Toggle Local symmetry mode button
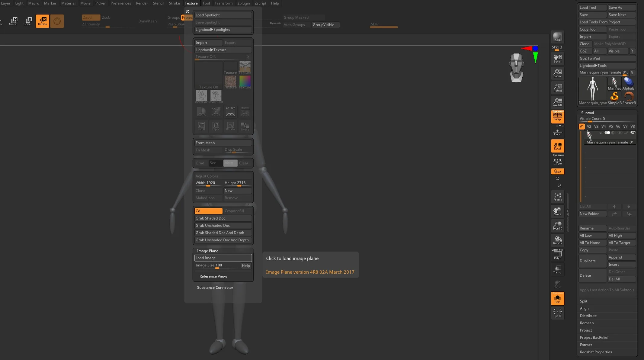This screenshot has height=360, width=644. [557, 146]
